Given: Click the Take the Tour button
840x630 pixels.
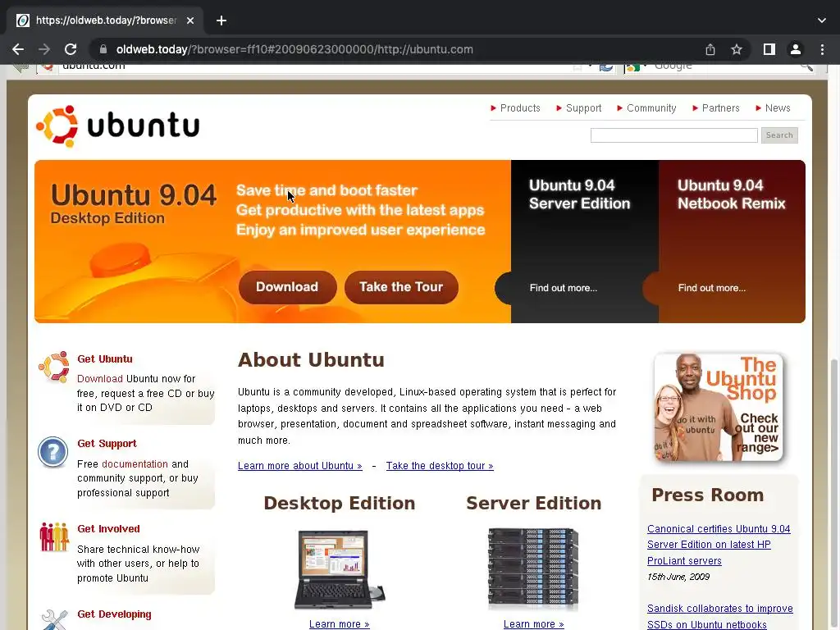Looking at the screenshot, I should tap(401, 287).
